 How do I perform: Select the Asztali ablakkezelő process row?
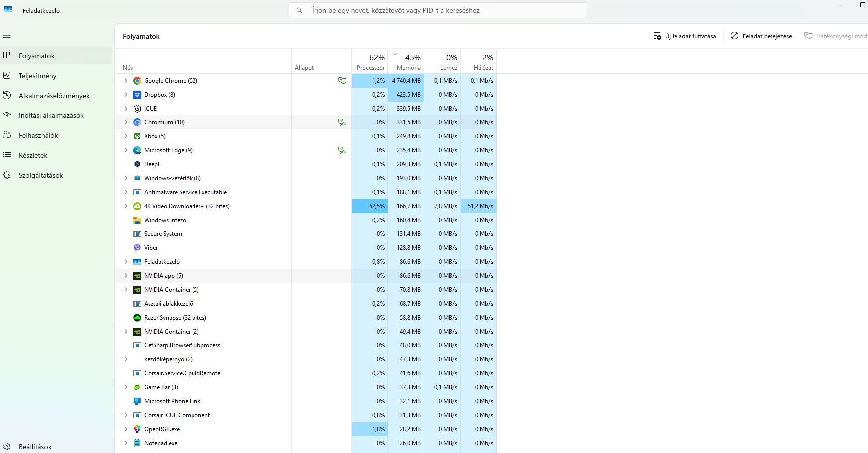(x=306, y=304)
